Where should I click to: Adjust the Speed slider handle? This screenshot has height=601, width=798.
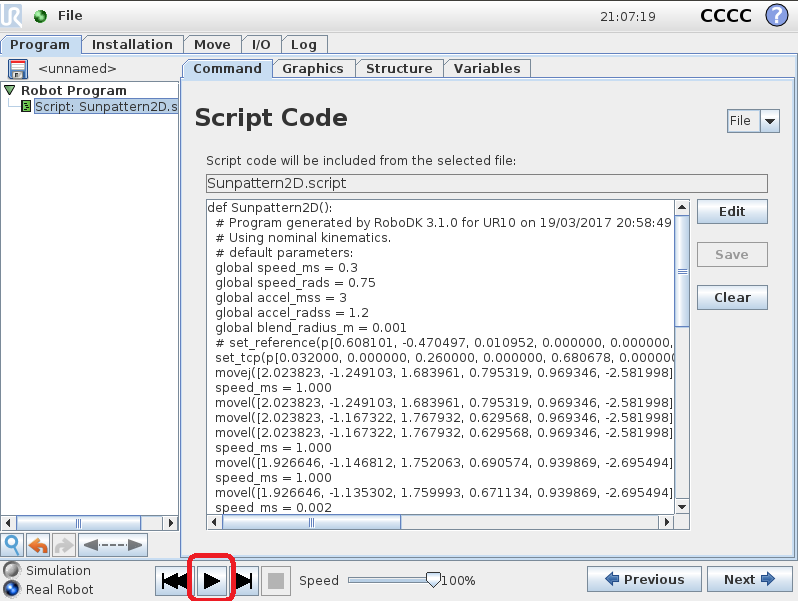pyautogui.click(x=433, y=579)
